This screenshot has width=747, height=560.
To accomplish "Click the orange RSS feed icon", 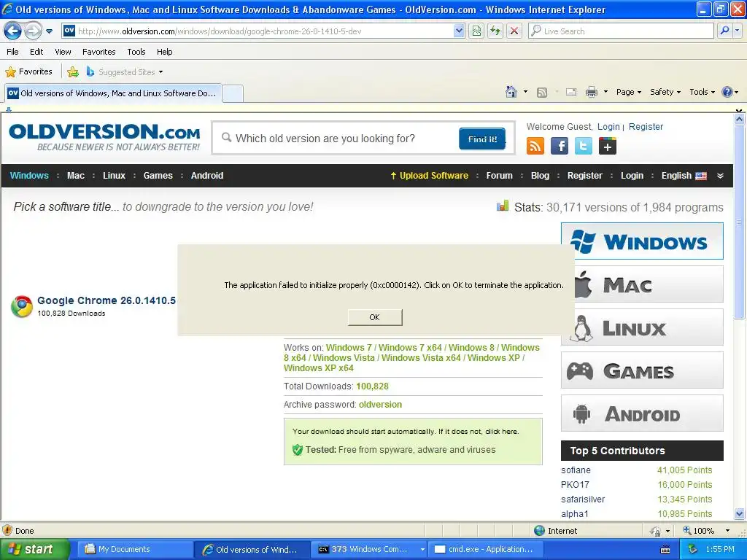I will point(535,146).
